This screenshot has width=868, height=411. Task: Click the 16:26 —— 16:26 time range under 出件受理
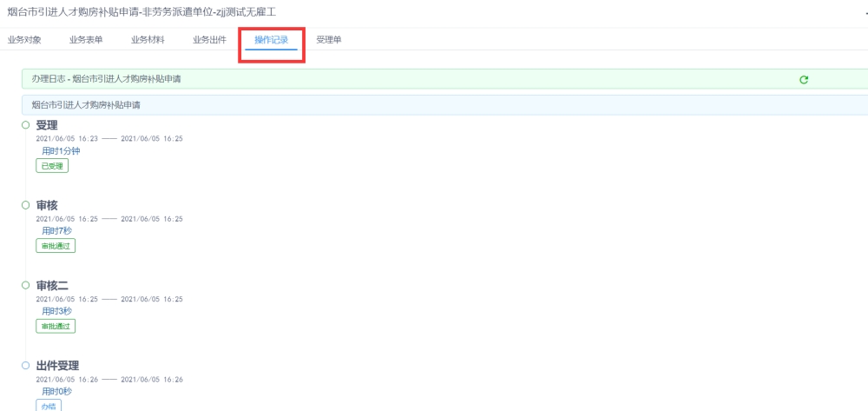109,380
